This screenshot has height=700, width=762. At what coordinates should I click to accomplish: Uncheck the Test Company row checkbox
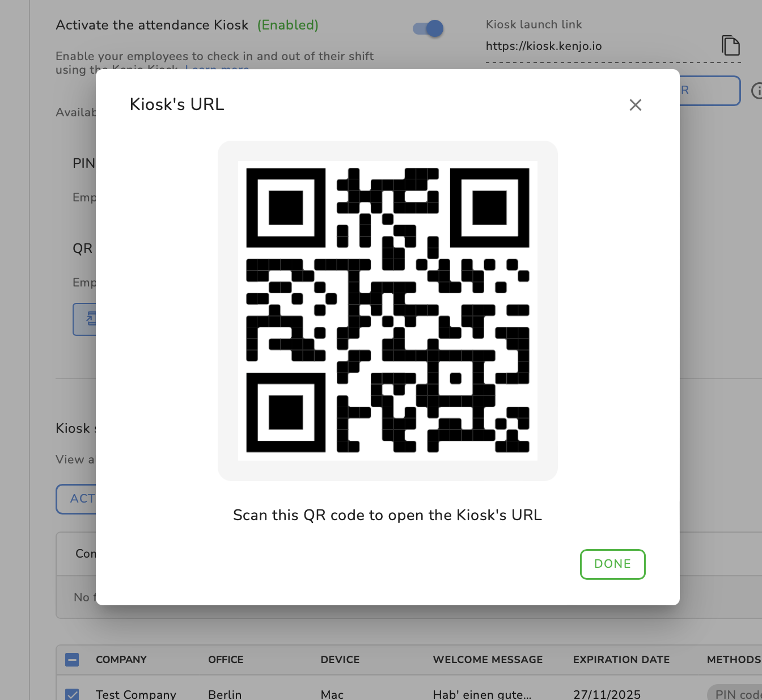(x=72, y=694)
